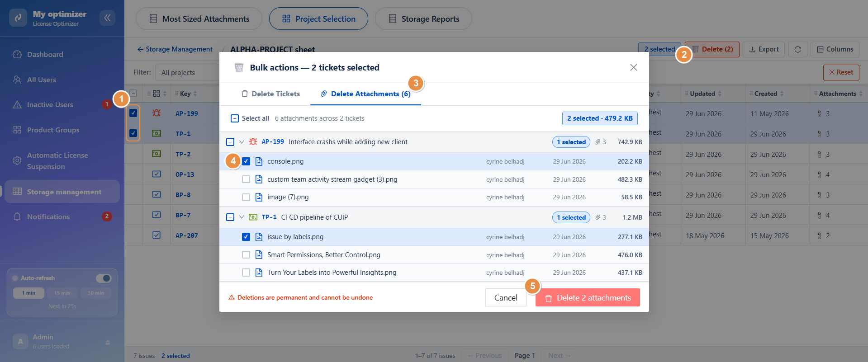The height and width of the screenshot is (362, 868).
Task: Sort the table by Attachments column
Action: [x=838, y=94]
